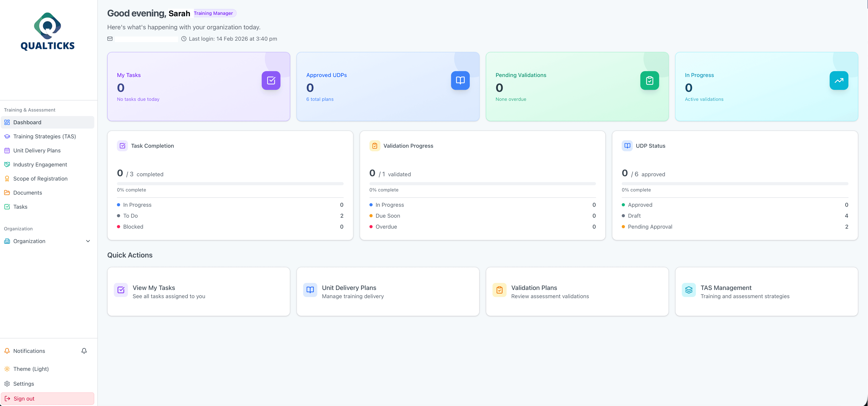Screen dimensions: 868x406
Task: Open the Settings menu item
Action: pyautogui.click(x=24, y=384)
